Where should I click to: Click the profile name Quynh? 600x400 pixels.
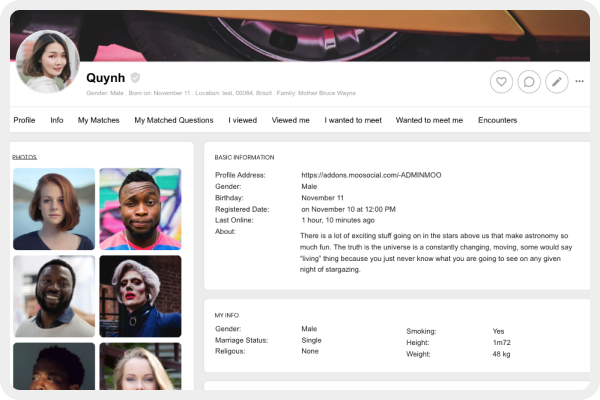click(x=106, y=78)
